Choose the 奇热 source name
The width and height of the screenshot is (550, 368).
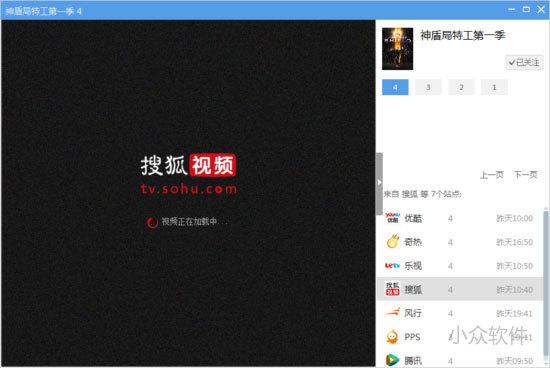pyautogui.click(x=413, y=242)
